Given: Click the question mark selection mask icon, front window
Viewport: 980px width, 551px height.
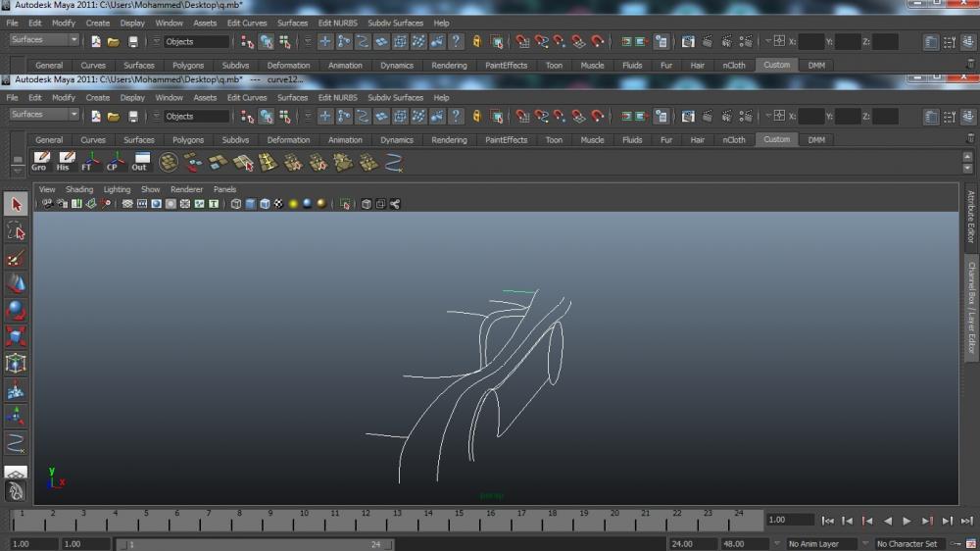Looking at the screenshot, I should (457, 117).
